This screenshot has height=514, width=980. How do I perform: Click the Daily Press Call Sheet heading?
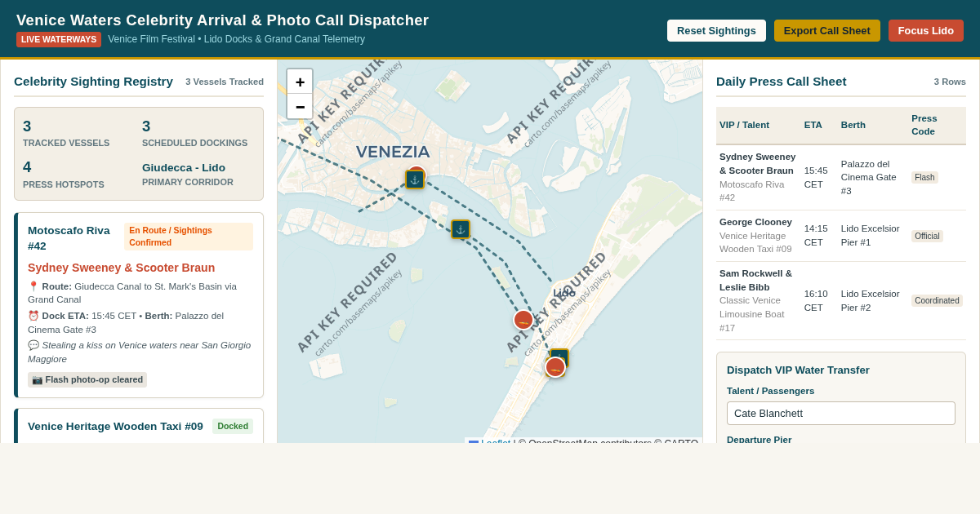[x=782, y=81]
